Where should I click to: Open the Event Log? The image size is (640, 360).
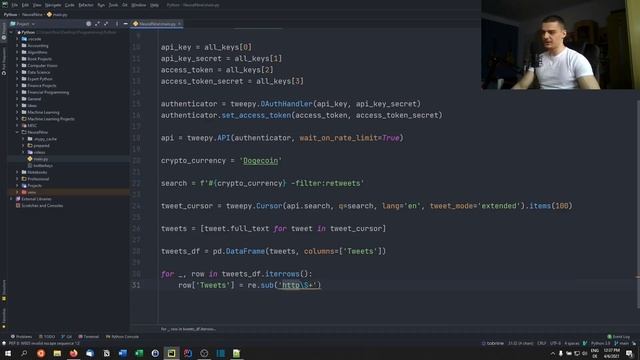619,337
